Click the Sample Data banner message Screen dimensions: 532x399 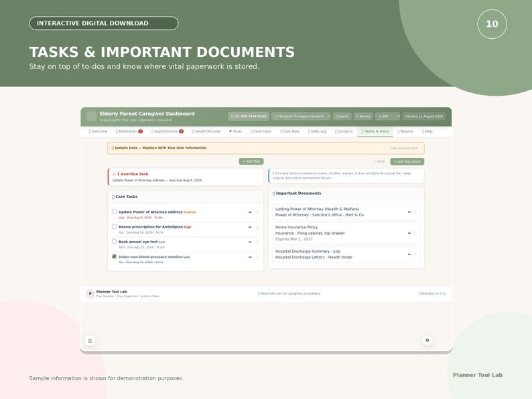[159, 148]
